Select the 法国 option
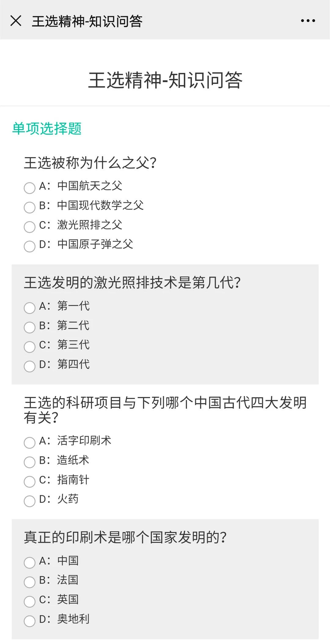Viewport: 330px width, 644px height. pos(30,582)
